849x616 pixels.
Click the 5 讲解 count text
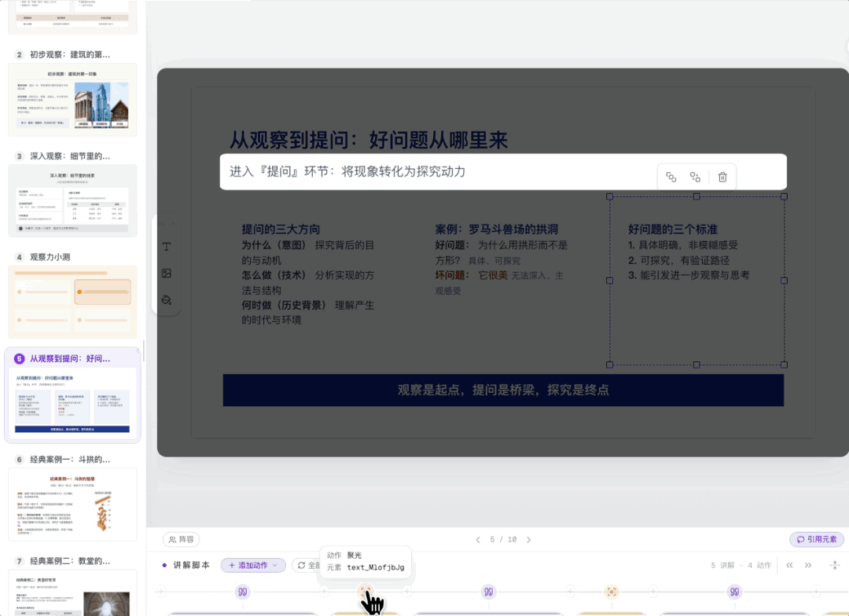tap(722, 565)
